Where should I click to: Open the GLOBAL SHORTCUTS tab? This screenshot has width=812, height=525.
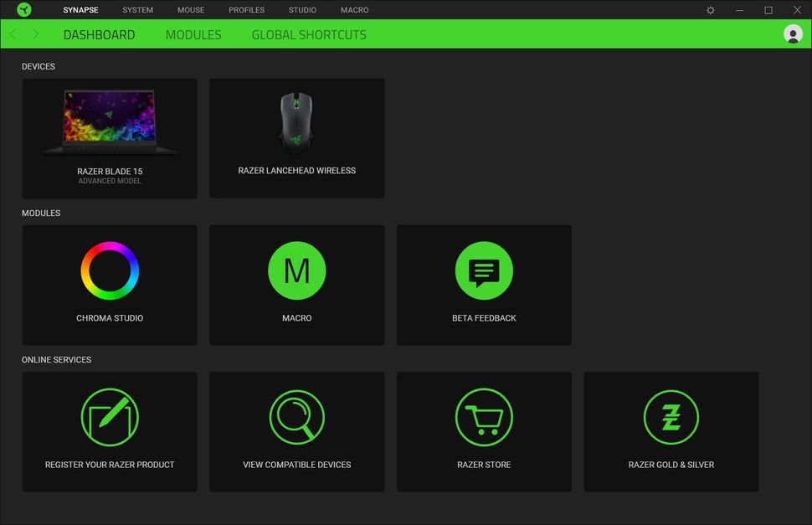[308, 34]
